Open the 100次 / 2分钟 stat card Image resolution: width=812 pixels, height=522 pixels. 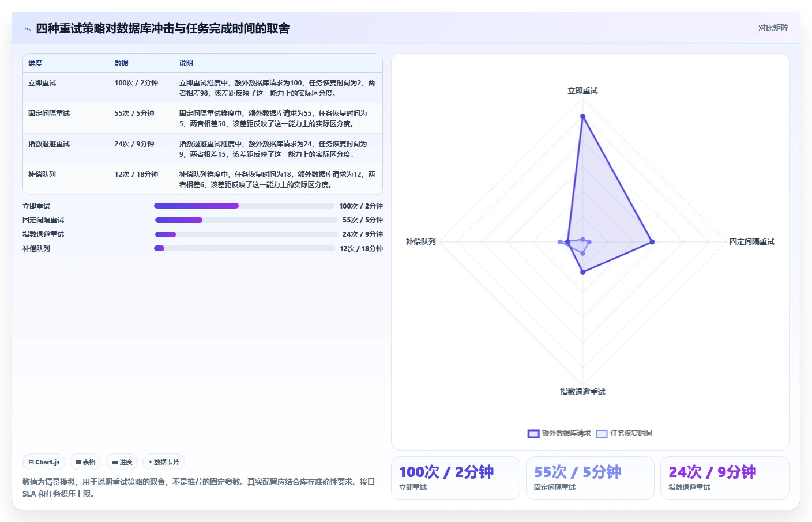click(x=456, y=478)
